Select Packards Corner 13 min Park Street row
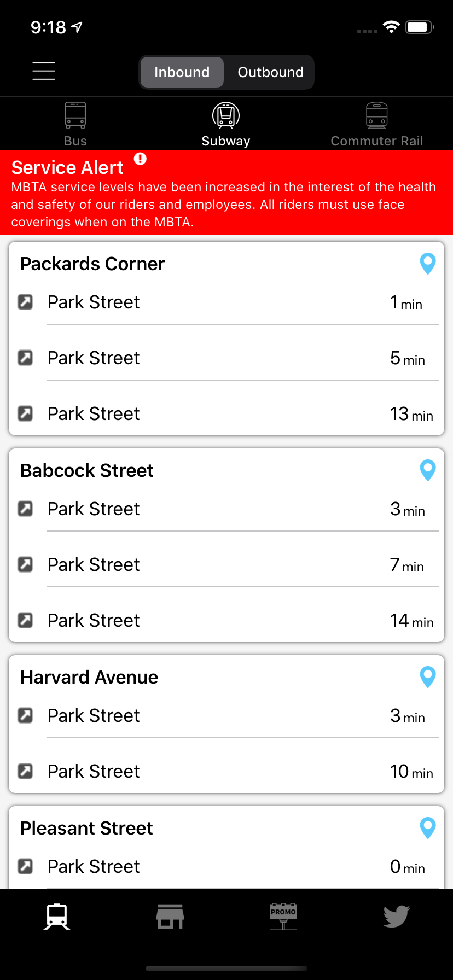The width and height of the screenshot is (453, 980). [226, 413]
